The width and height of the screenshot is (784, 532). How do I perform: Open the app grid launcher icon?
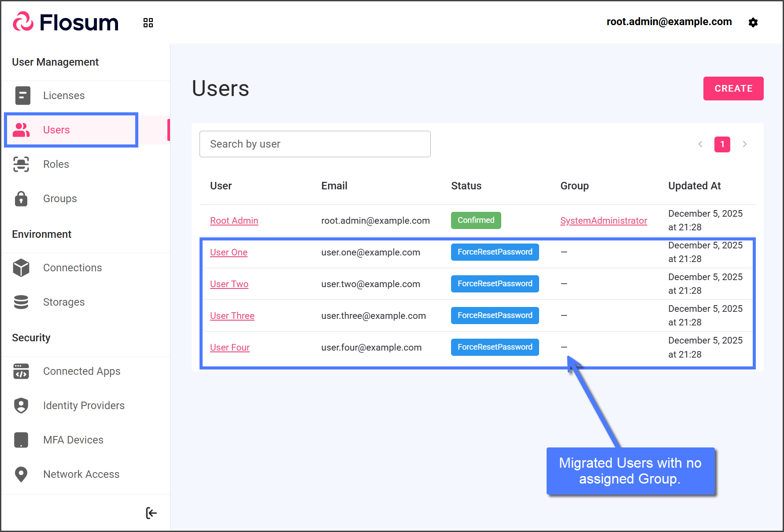(x=148, y=23)
